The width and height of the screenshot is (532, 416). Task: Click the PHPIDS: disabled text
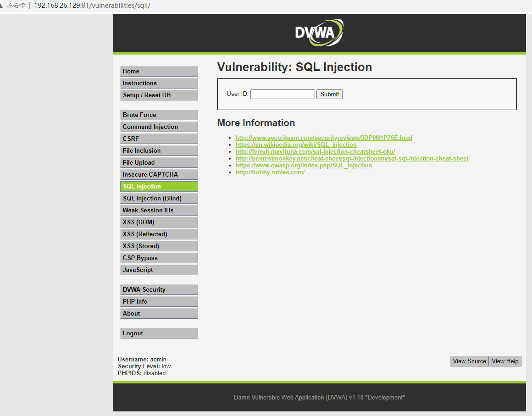[x=141, y=373]
